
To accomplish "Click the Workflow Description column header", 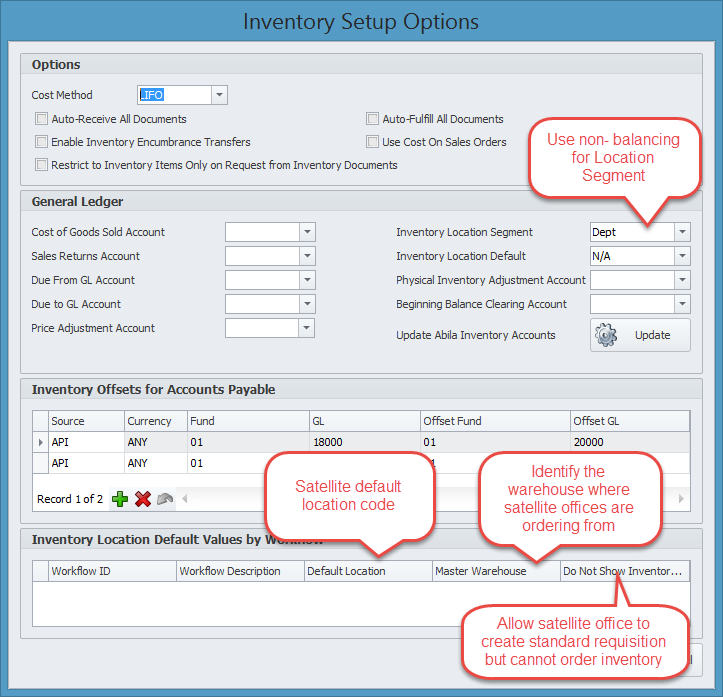I will point(239,571).
